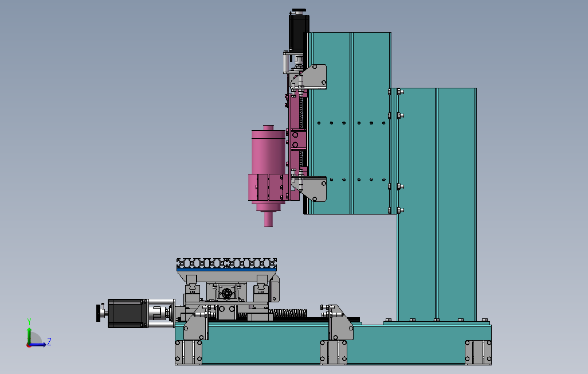Click the spindle tool tip below the pink motor
Screen dimensions: 588x374
[268, 219]
